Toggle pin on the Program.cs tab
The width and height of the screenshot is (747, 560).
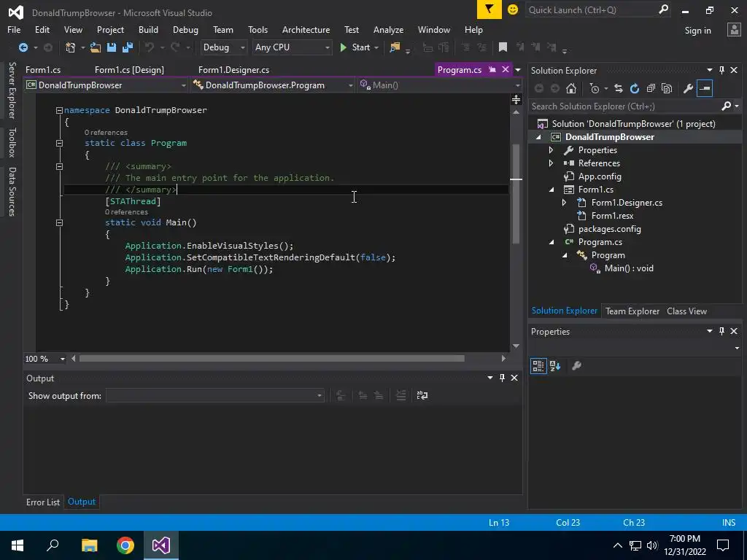click(x=492, y=69)
